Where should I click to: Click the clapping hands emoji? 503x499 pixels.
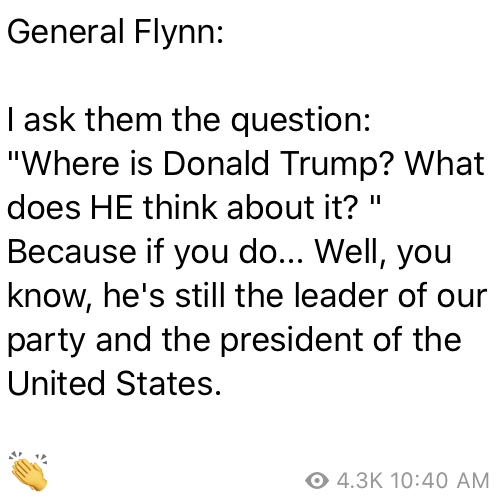pyautogui.click(x=28, y=471)
